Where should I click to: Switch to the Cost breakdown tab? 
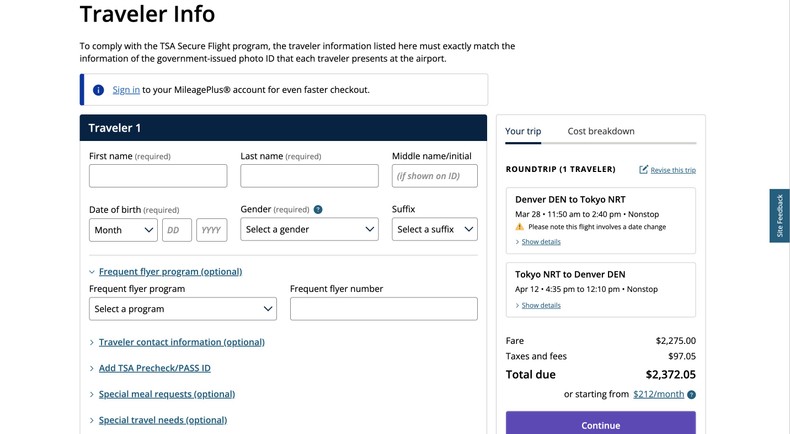(x=601, y=131)
